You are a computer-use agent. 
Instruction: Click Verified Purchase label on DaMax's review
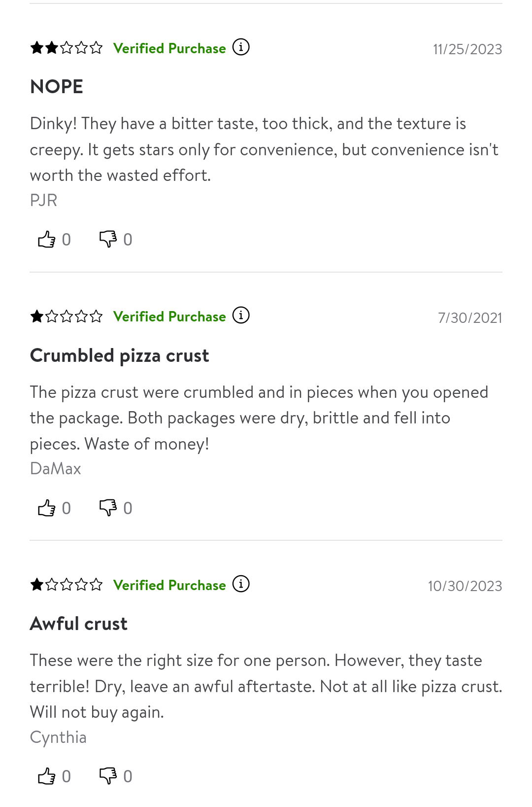tap(169, 316)
